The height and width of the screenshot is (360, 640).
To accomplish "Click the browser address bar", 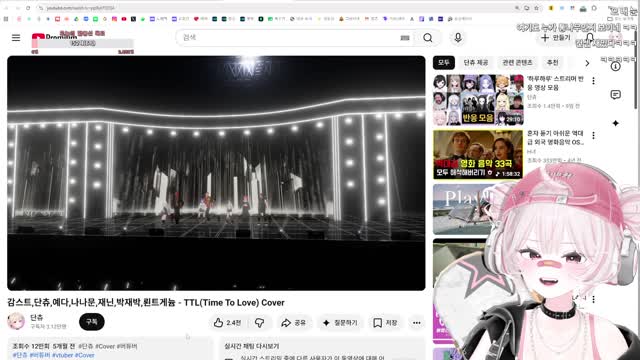I will [x=278, y=8].
